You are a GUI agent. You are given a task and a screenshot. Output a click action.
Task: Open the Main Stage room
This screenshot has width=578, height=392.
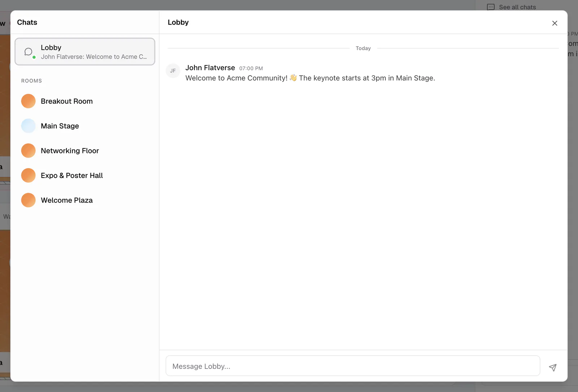click(85, 126)
